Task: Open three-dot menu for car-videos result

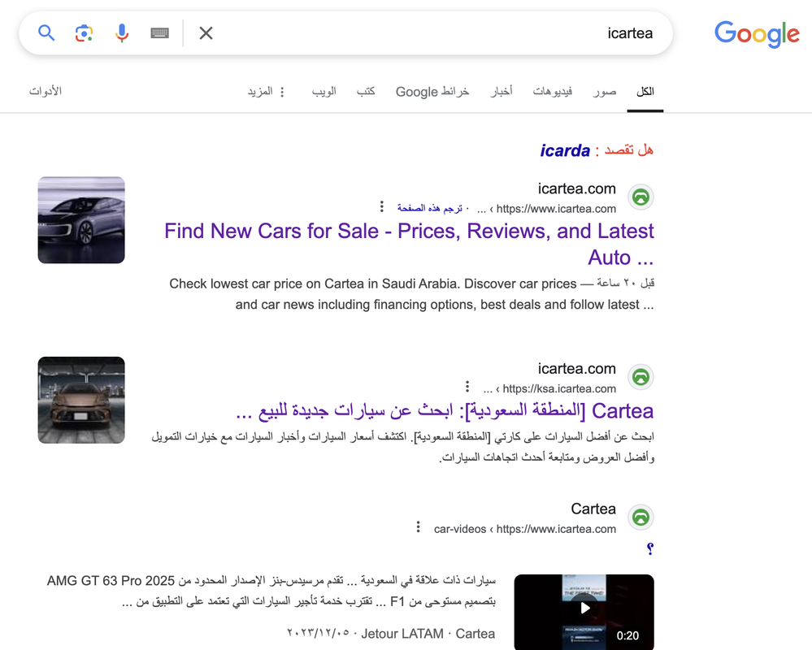Action: pos(418,526)
